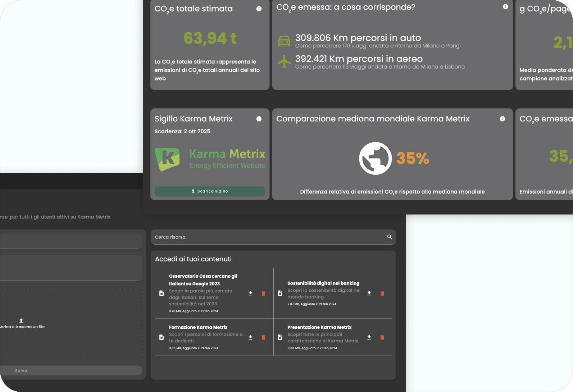Click 'carica o trascina un file' text
Image resolution: width=573 pixels, height=392 pixels.
click(22, 327)
